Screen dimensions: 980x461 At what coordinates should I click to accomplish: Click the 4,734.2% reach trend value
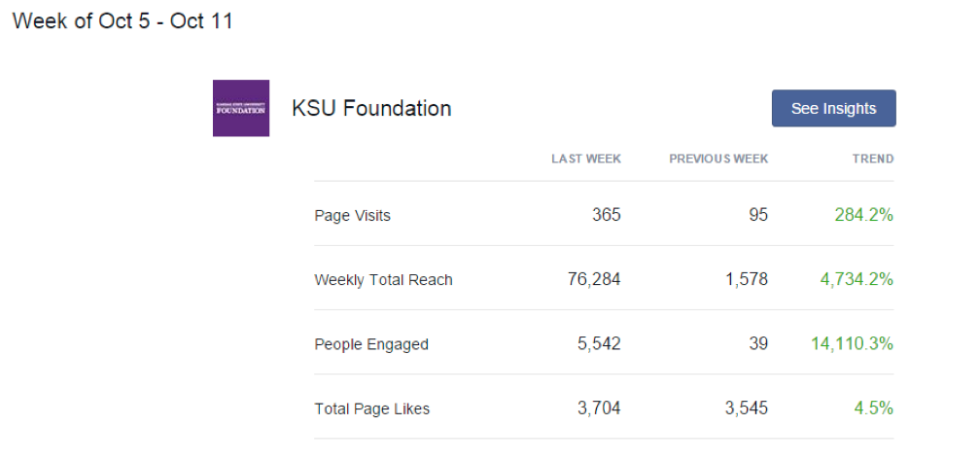857,279
